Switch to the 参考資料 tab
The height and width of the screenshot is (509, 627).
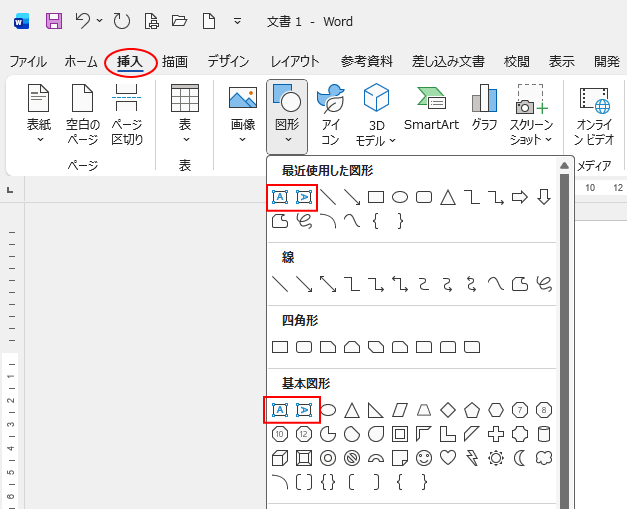pyautogui.click(x=366, y=62)
